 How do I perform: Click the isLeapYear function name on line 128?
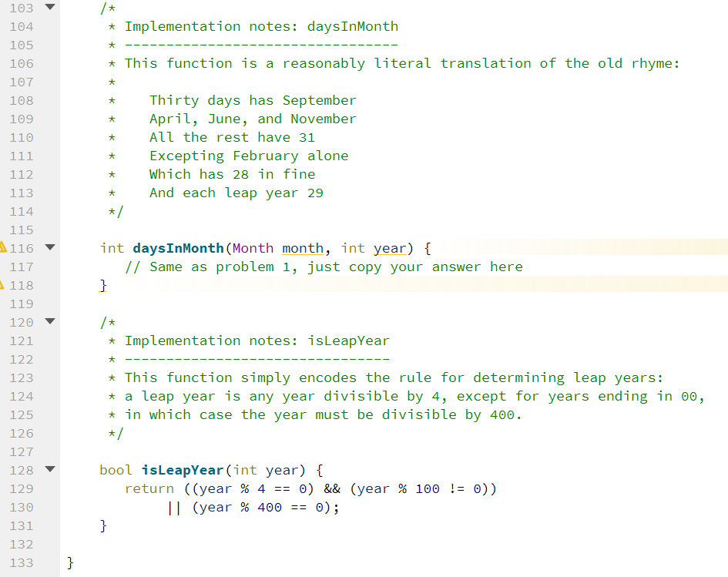pos(183,470)
